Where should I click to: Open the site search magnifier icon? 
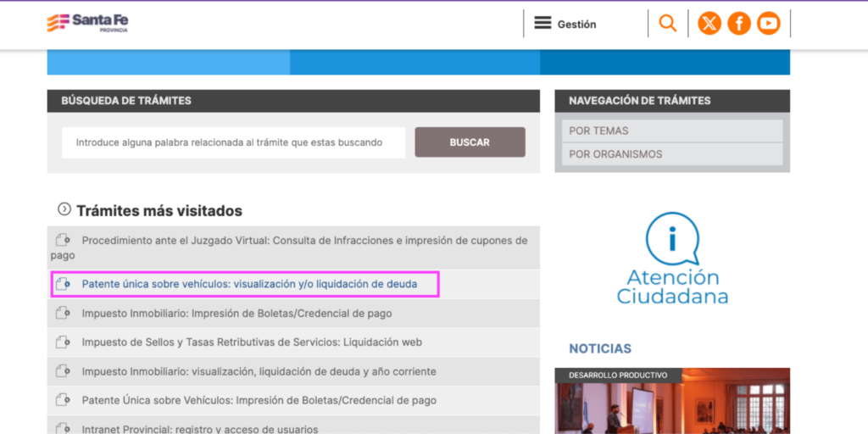pos(668,23)
